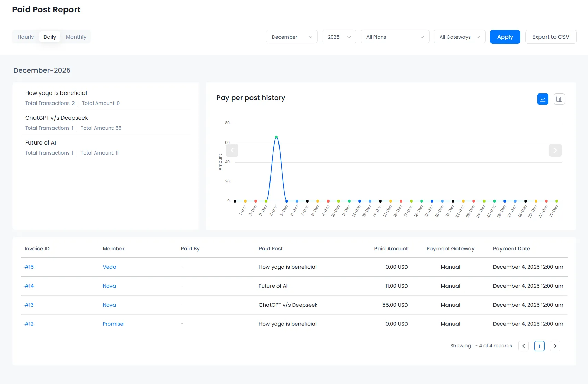Expand the All Plans dropdown

[395, 37]
